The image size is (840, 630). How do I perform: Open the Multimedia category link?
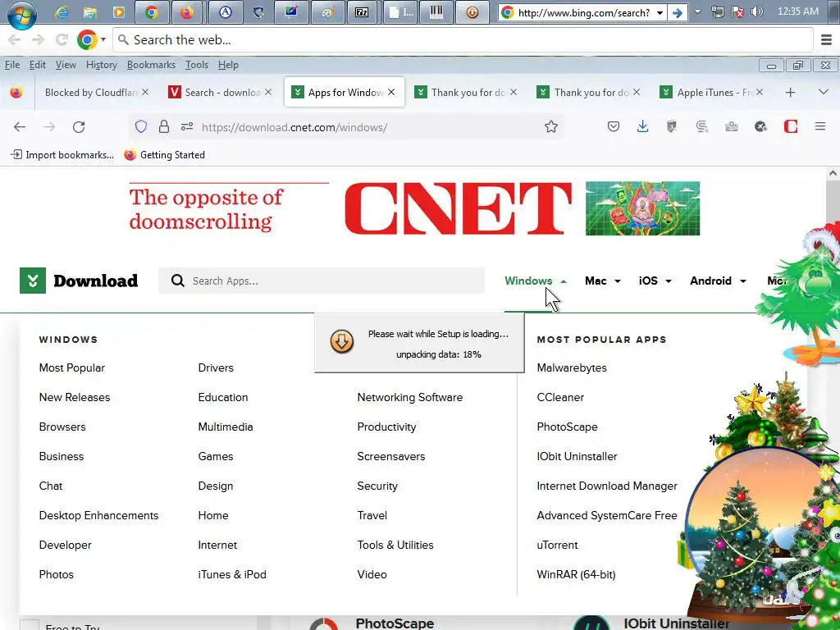tap(226, 427)
